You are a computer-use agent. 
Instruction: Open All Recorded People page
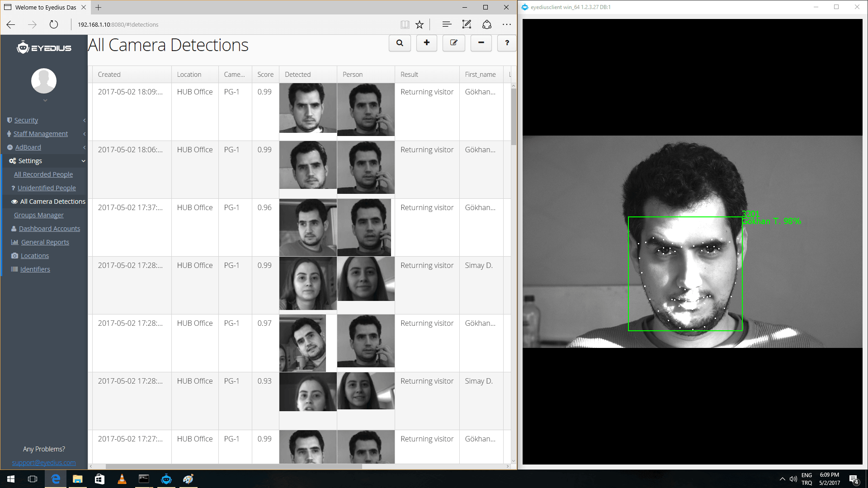coord(43,174)
